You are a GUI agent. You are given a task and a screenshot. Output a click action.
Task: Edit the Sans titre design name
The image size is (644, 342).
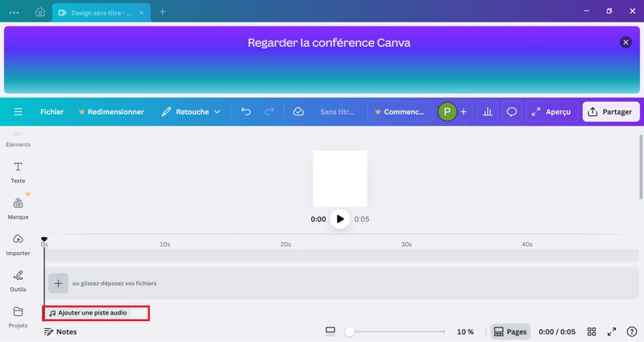click(x=337, y=112)
